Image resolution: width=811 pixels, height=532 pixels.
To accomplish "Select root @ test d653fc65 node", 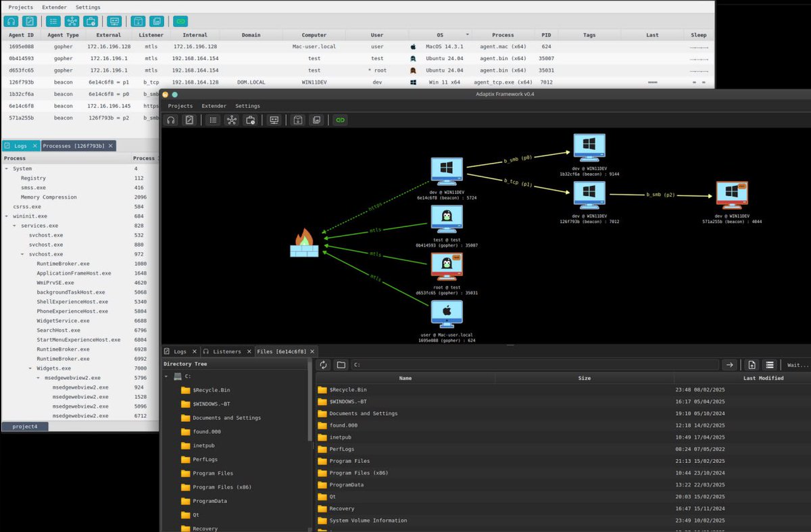I will click(x=447, y=266).
